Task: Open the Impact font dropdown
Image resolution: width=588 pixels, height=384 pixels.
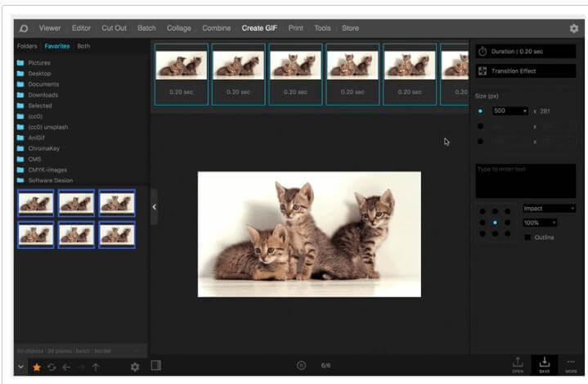Action: point(549,208)
